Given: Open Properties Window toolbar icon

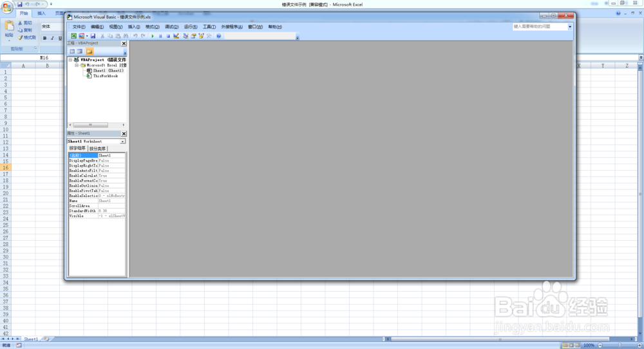Looking at the screenshot, I should tap(193, 36).
